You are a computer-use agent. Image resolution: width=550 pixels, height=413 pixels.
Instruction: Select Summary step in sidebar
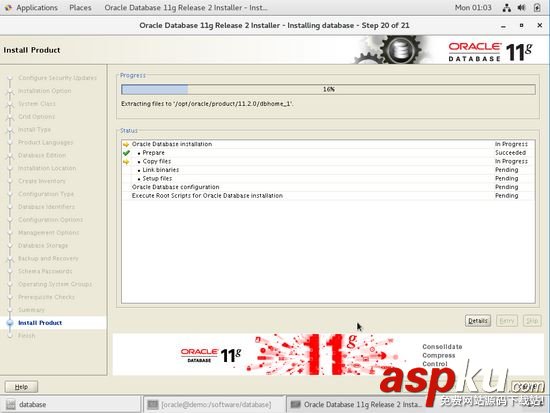31,310
